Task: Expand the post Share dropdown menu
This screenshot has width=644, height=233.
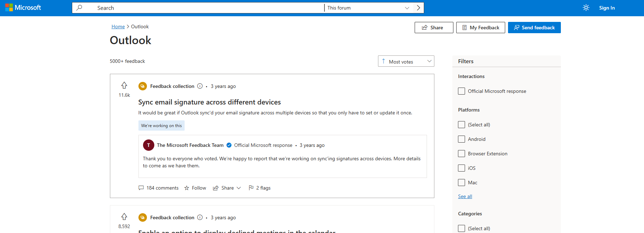Action: point(227,188)
